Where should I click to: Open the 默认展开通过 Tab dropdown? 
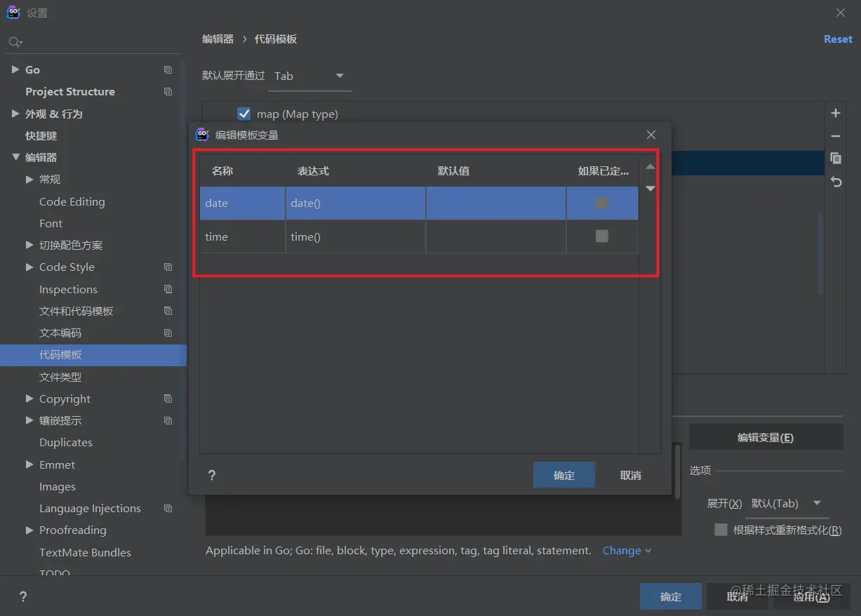tap(310, 76)
